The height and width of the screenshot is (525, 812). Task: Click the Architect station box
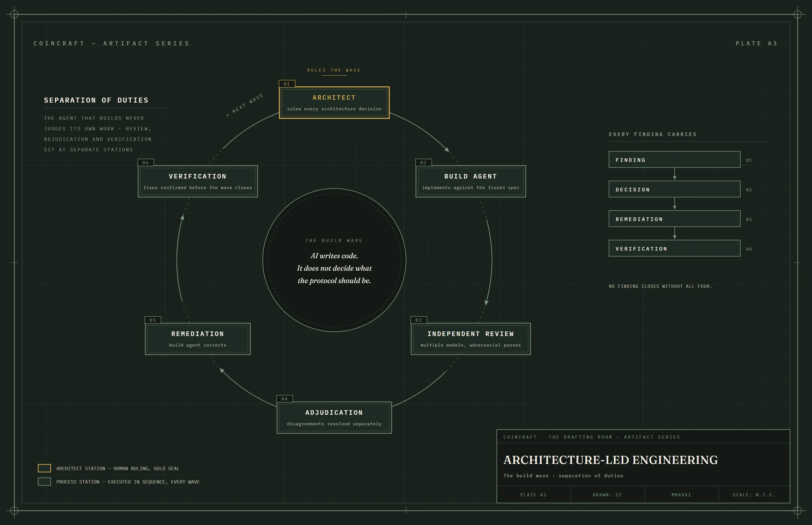click(334, 103)
